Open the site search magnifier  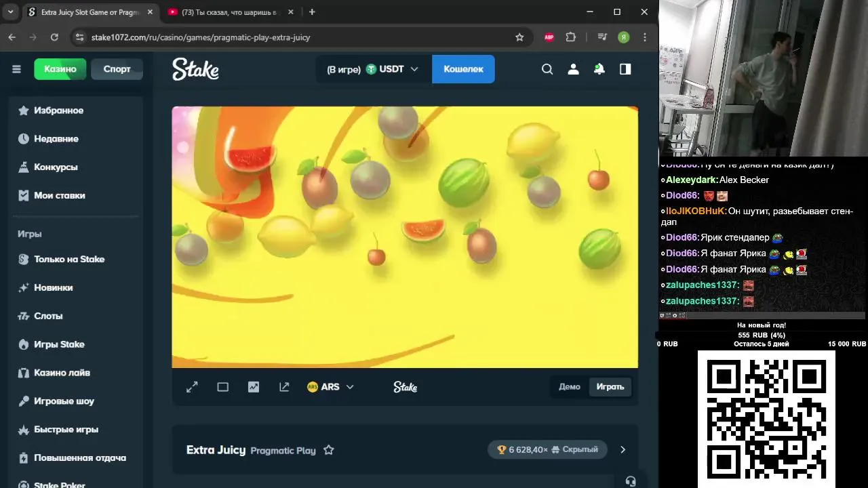[x=547, y=69]
